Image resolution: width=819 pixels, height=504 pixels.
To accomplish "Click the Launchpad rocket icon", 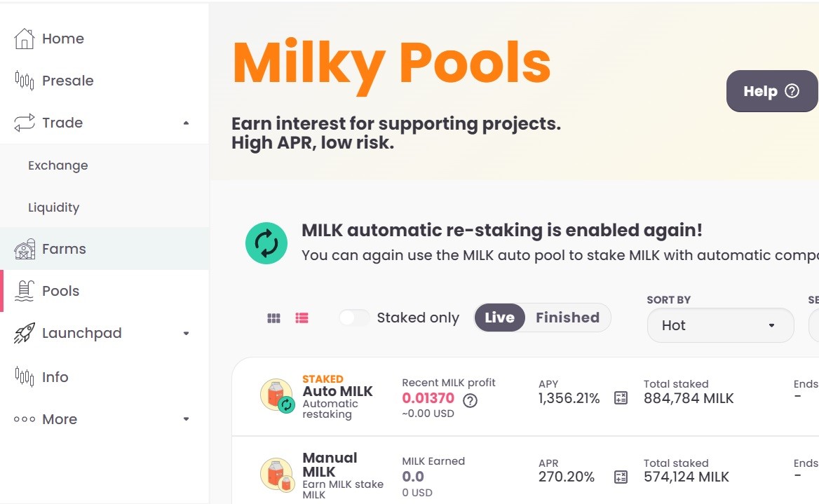I will tap(24, 333).
